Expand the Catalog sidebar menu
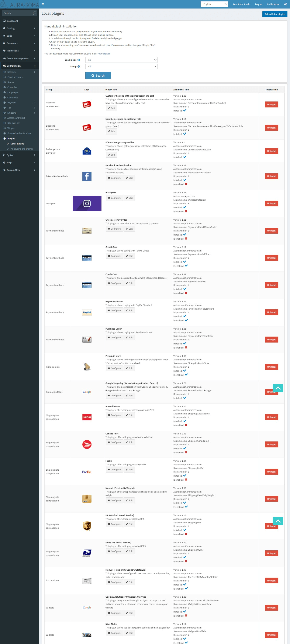 pos(20,29)
